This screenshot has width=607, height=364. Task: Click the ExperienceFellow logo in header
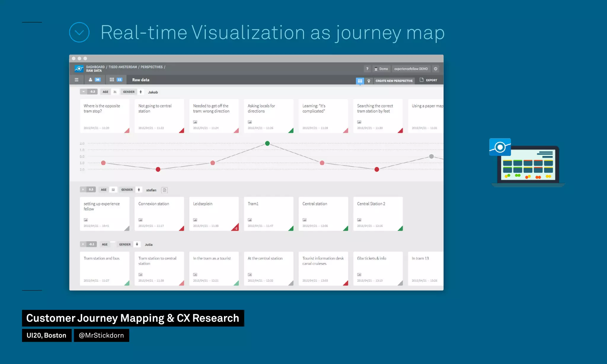pos(79,69)
